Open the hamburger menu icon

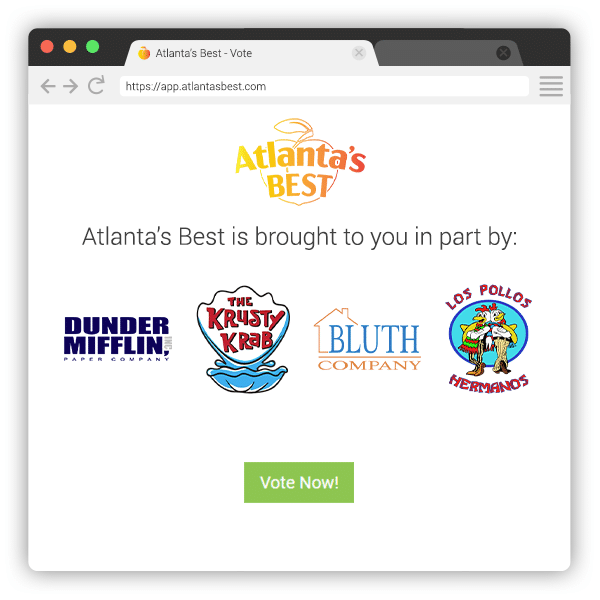coord(551,86)
